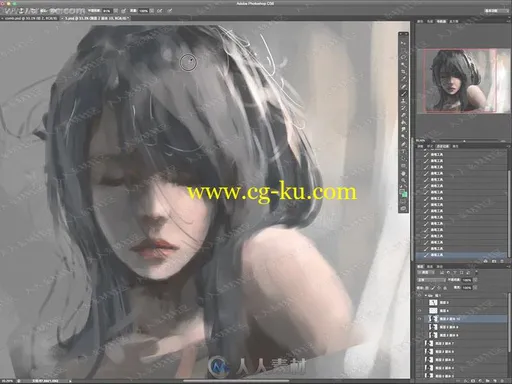Select the Clone Stamp tool
512x384 pixels.
point(403,101)
